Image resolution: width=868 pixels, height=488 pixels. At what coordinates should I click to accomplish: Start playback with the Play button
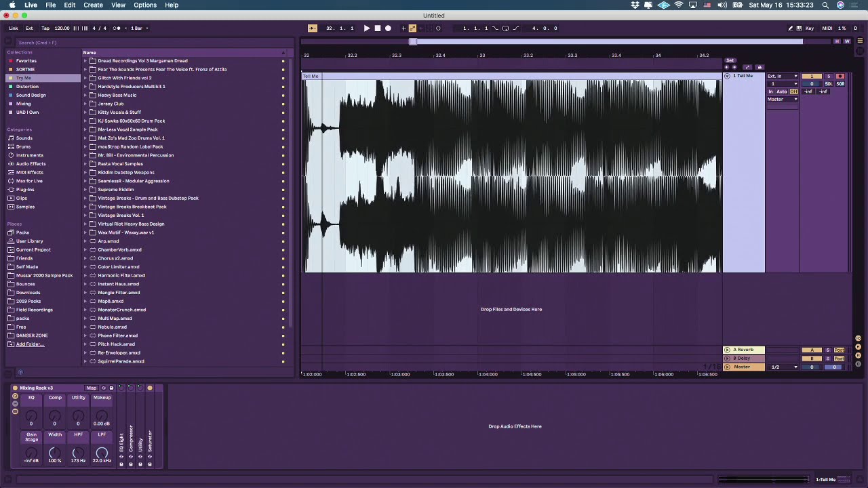pos(367,28)
